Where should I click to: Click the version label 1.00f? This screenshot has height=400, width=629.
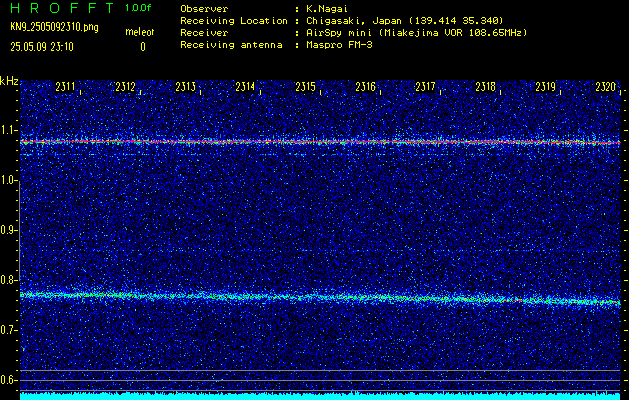tap(138, 8)
